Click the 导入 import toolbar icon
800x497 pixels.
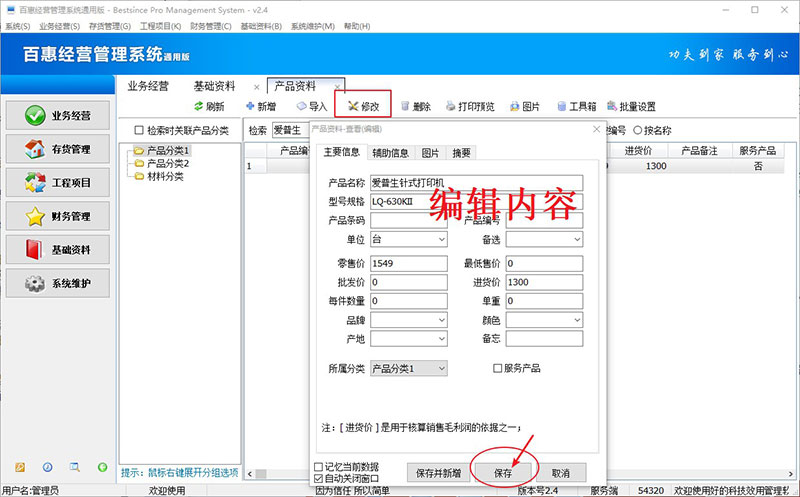click(x=302, y=106)
